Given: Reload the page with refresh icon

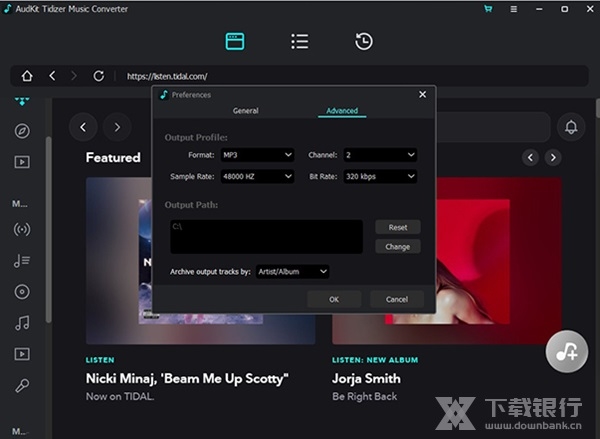Looking at the screenshot, I should 98,76.
